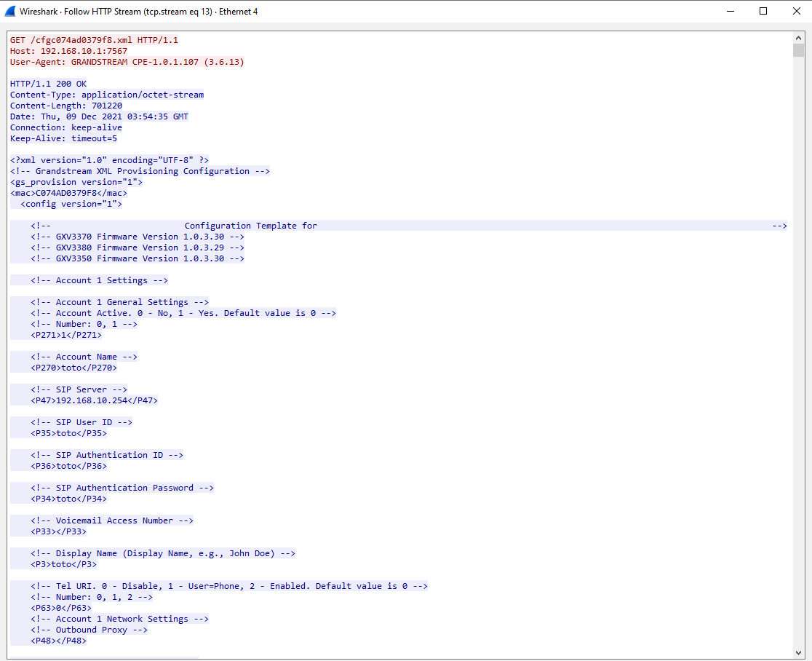The height and width of the screenshot is (661, 812).
Task: Click the SIP Authentication Password comment
Action: coord(122,487)
